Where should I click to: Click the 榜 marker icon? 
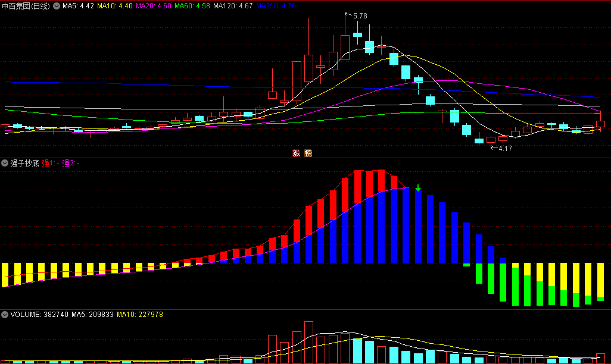308,153
